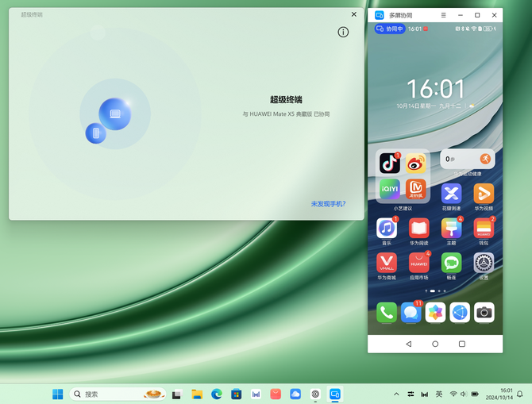Open the phone's 设置 settings app
The image size is (532, 404).
[484, 263]
